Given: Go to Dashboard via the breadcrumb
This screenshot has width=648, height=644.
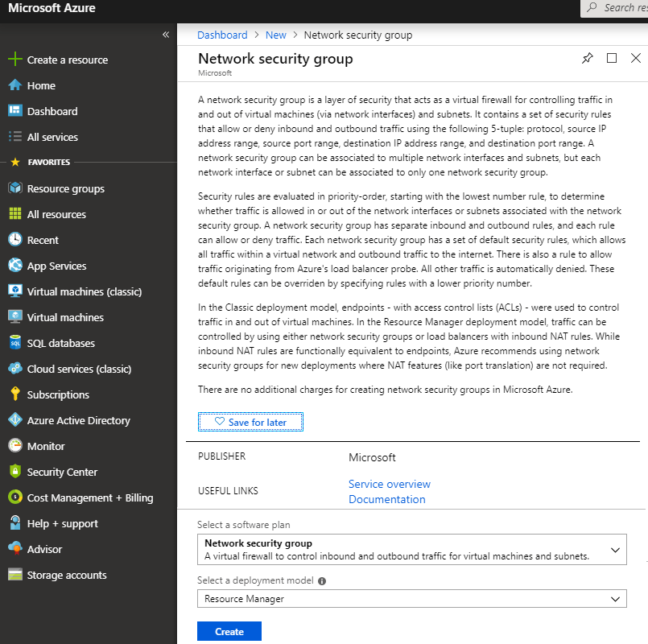Looking at the screenshot, I should pyautogui.click(x=222, y=35).
